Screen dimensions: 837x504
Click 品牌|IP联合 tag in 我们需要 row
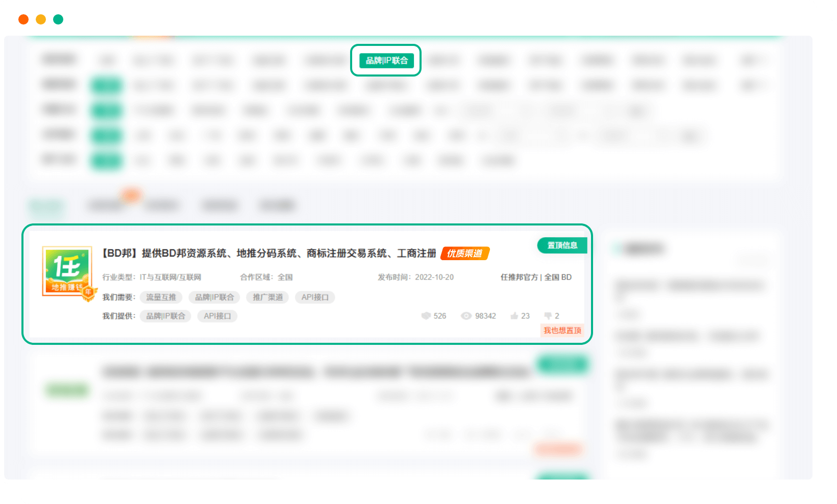214,297
